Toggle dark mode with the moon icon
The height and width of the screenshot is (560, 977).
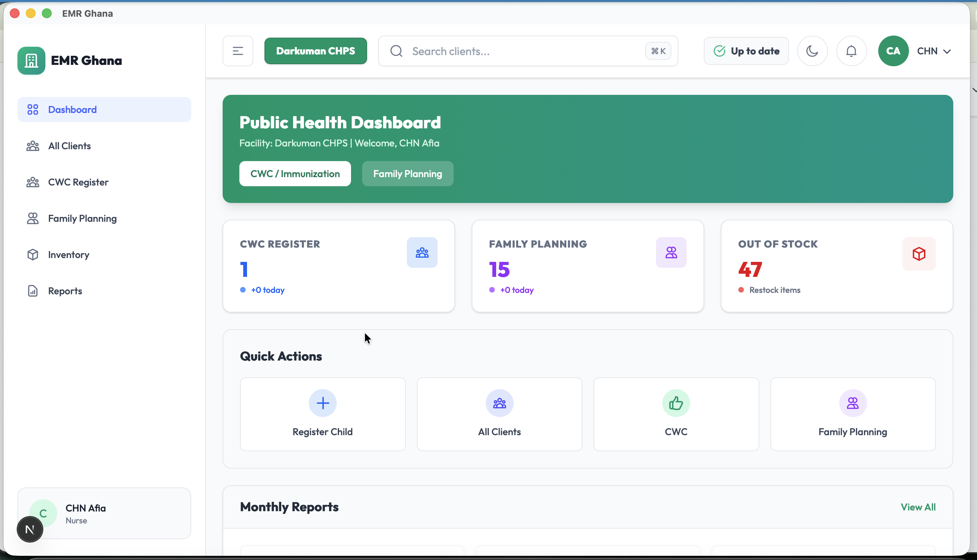coord(812,51)
